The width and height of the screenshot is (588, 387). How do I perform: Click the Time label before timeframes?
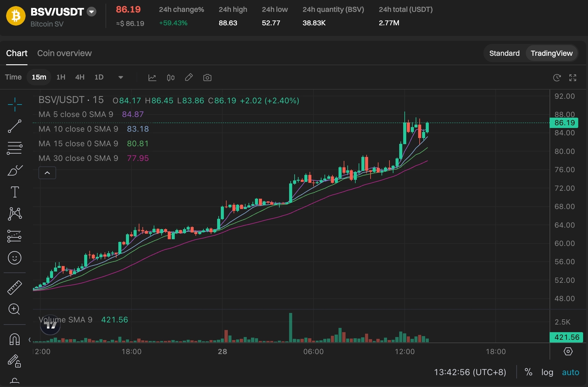click(x=13, y=77)
